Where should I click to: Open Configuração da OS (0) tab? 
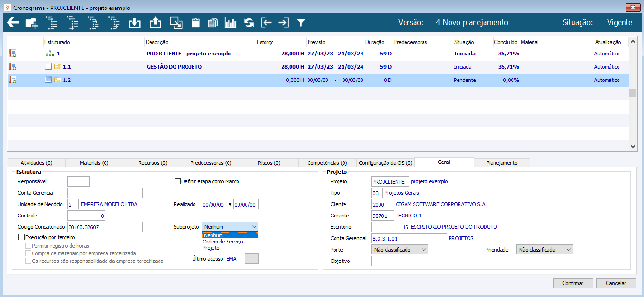386,163
